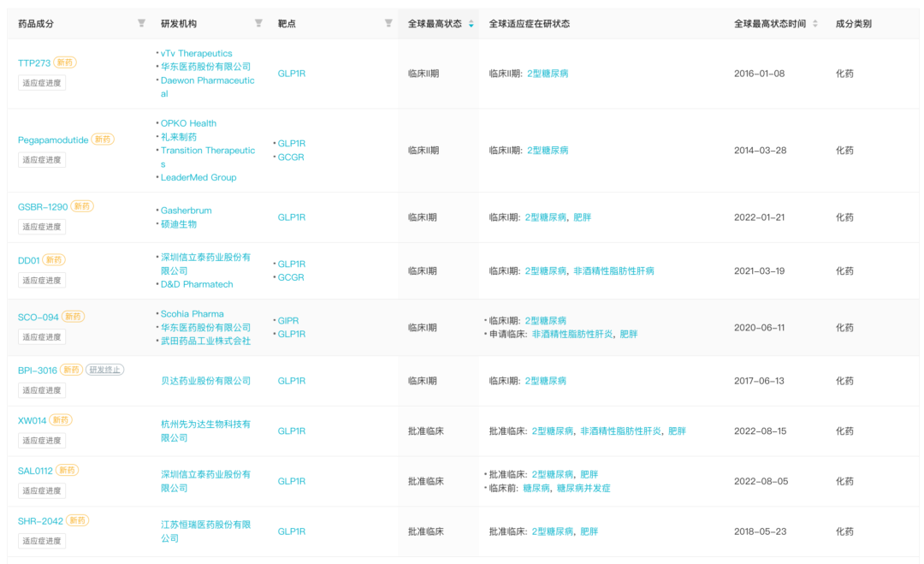Viewport: 924px width, 564px height.
Task: Click 肥胖 indication in GSBR-1290 row
Action: pyautogui.click(x=583, y=217)
